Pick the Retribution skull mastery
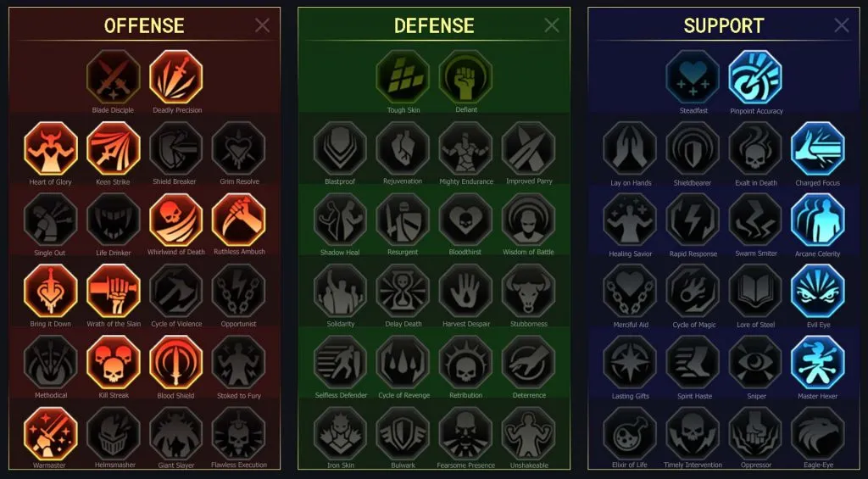 466,362
